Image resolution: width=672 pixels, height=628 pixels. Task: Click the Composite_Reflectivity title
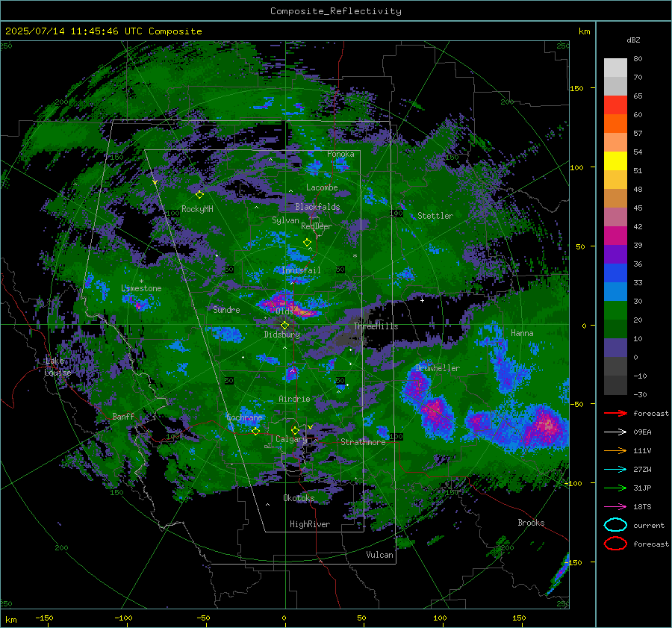(x=336, y=11)
